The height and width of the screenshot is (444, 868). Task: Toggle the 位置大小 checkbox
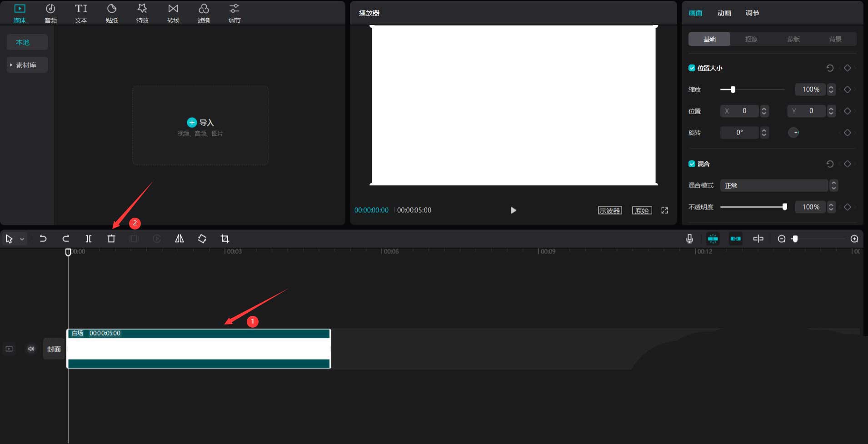coord(692,68)
